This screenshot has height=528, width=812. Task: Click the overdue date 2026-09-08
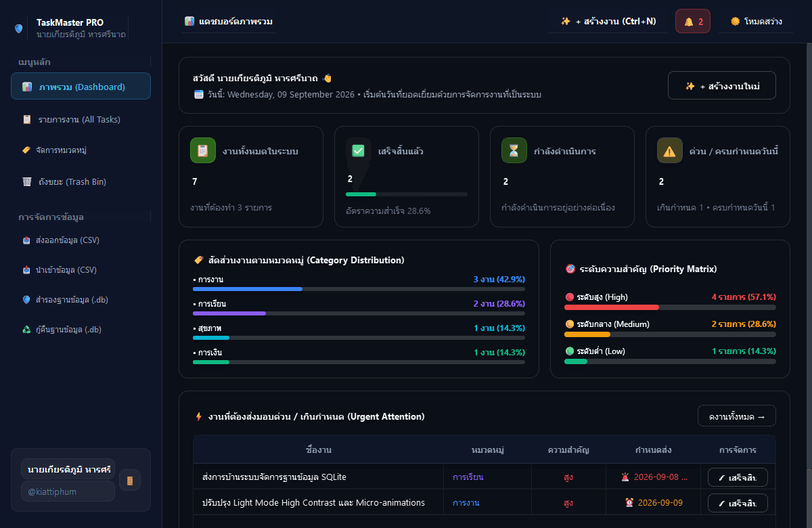pyautogui.click(x=660, y=477)
